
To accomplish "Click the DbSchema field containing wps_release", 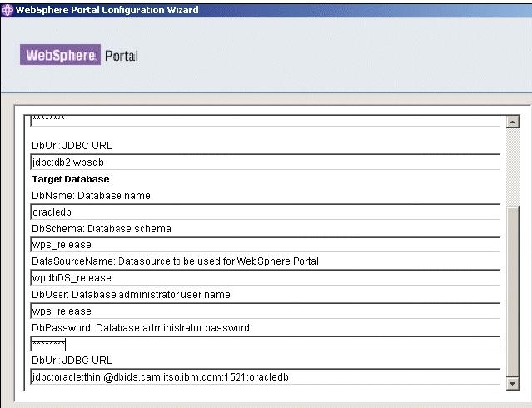I will point(265,245).
